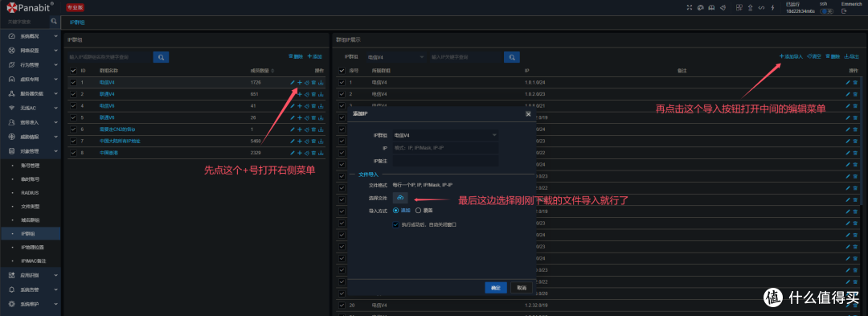Click the sidebar keyword search magnifier icon

coord(54,22)
